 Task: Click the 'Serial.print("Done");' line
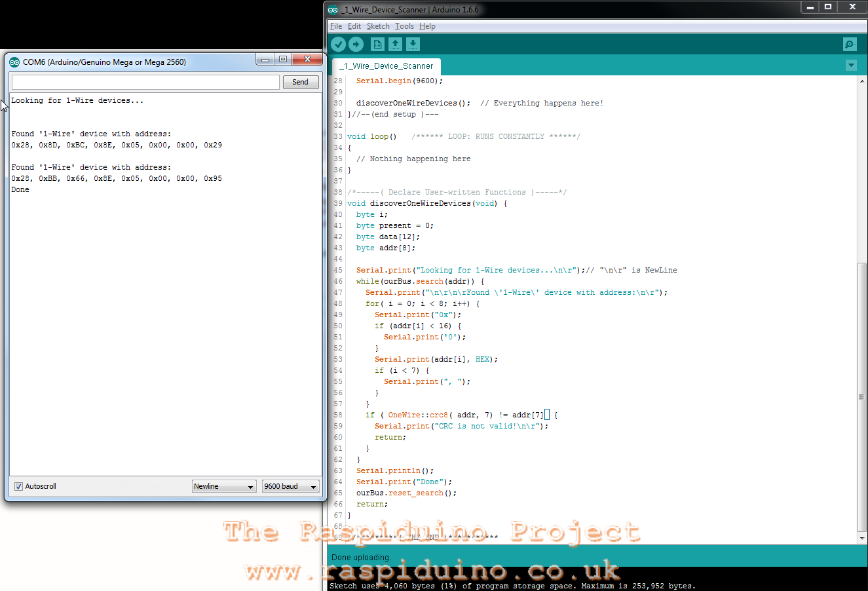tap(404, 482)
